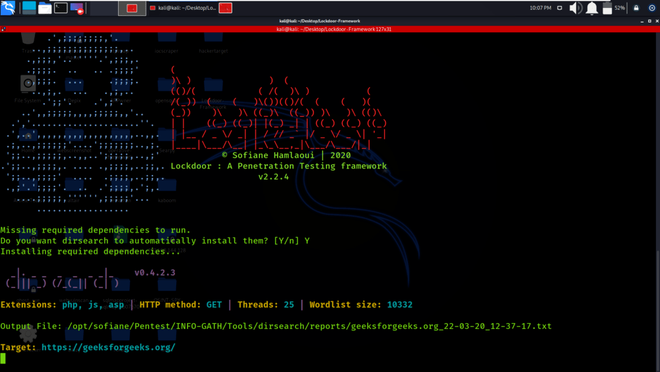Select the red taskbar button after kali@kali
Image resolution: width=660 pixels, height=372 pixels.
click(225, 8)
